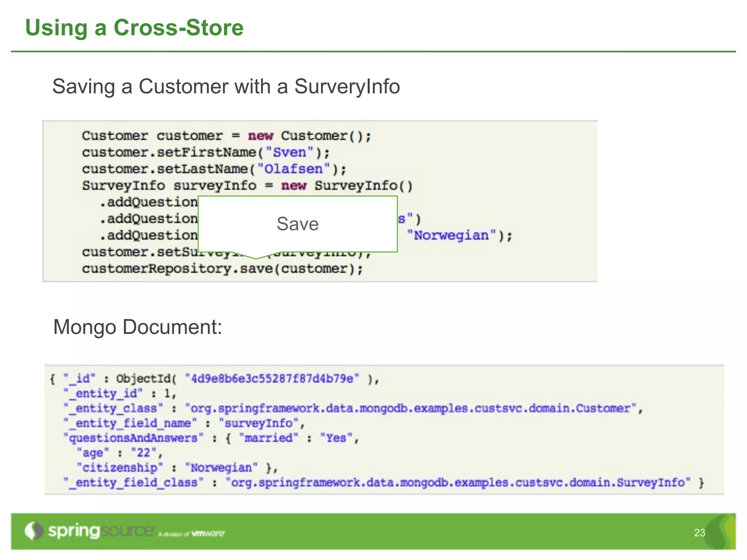
Task: Click the '"_entity_id" : 1,' line
Action: pos(120,393)
